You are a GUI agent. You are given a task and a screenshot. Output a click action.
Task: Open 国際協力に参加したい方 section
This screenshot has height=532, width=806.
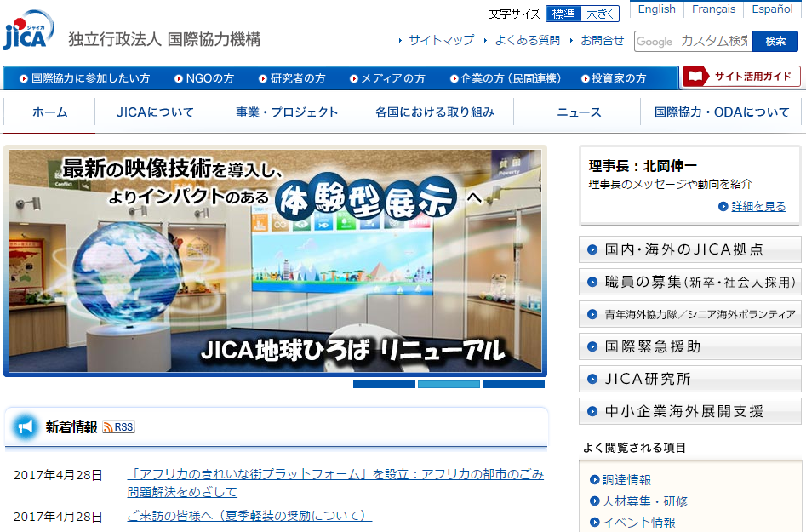(85, 78)
